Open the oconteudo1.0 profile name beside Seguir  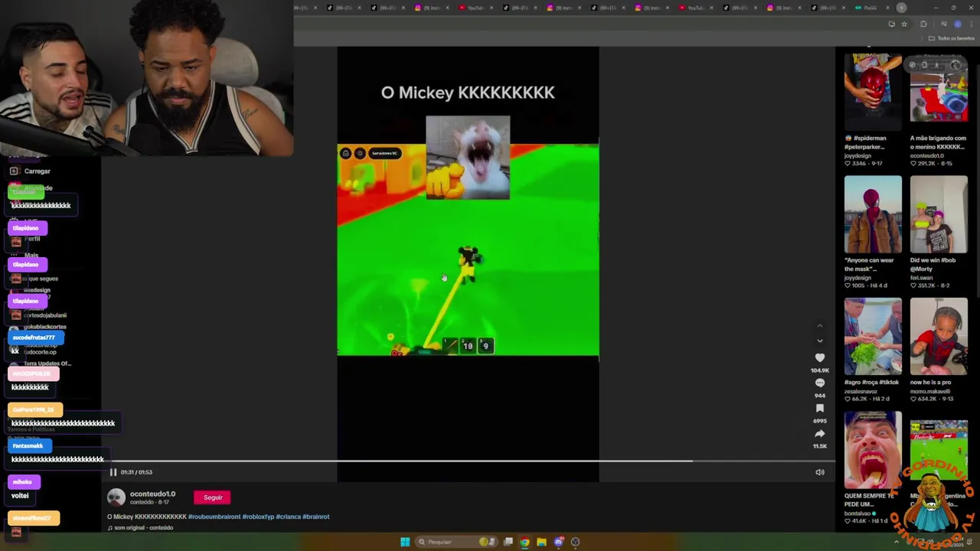152,494
